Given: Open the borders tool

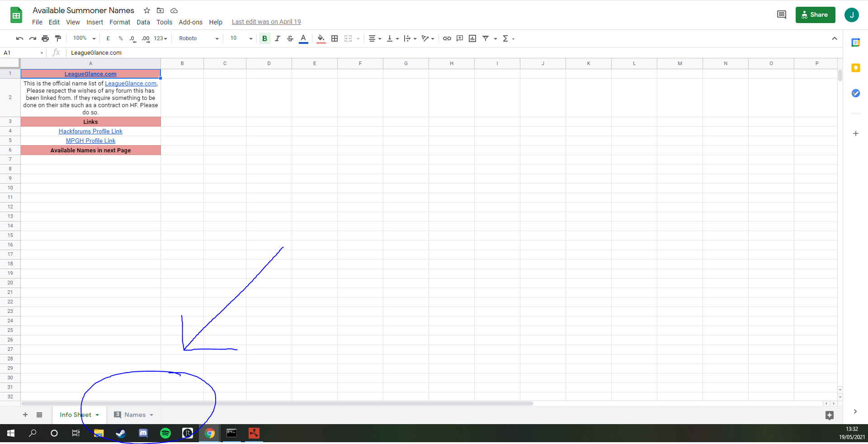Looking at the screenshot, I should pos(335,38).
